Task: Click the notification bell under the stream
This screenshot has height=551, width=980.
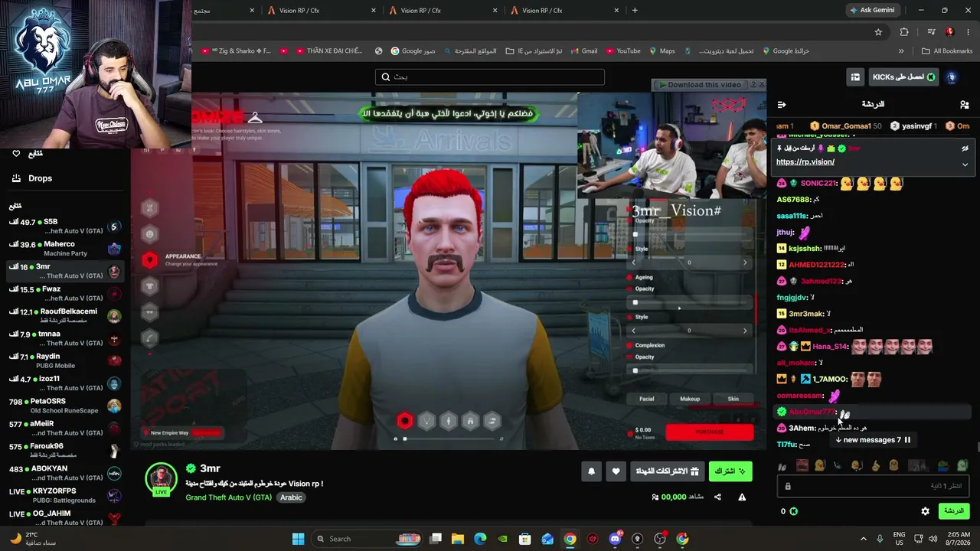Action: (591, 471)
